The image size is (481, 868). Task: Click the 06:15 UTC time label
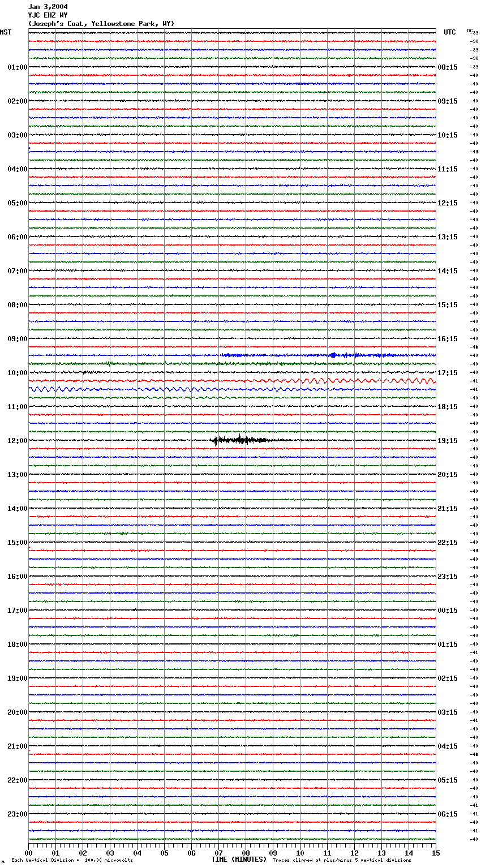448,814
